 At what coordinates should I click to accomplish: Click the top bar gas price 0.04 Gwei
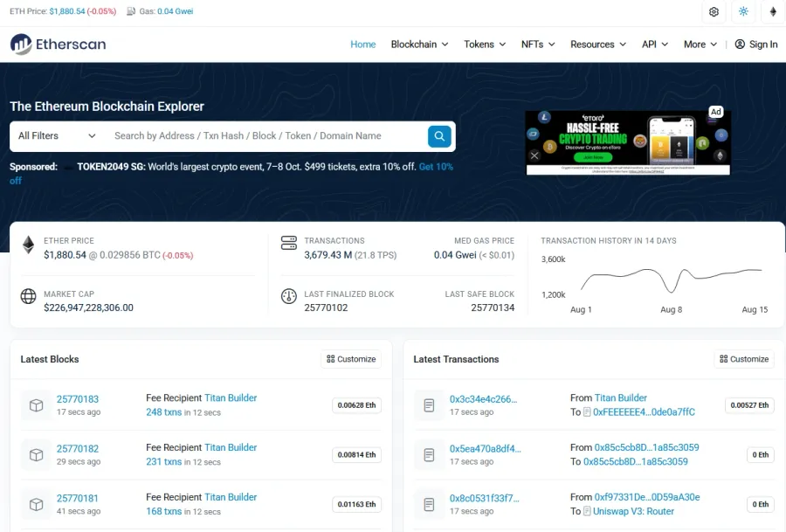[x=175, y=11]
